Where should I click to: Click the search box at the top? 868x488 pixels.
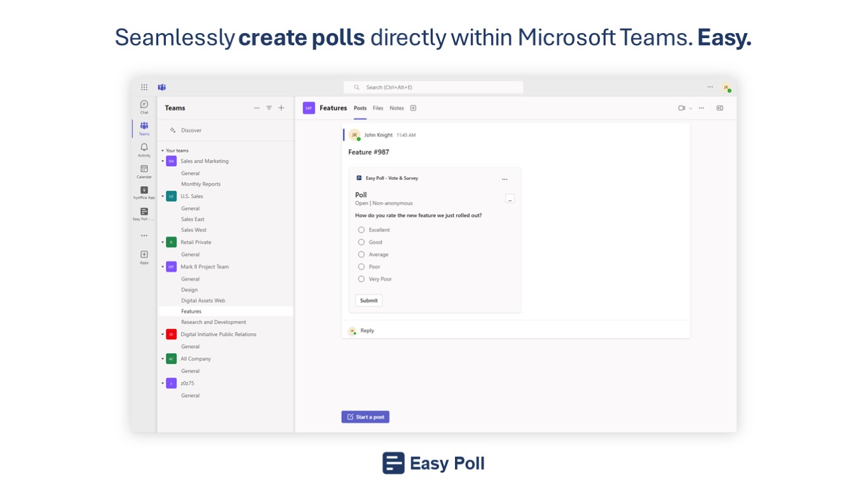(x=433, y=87)
